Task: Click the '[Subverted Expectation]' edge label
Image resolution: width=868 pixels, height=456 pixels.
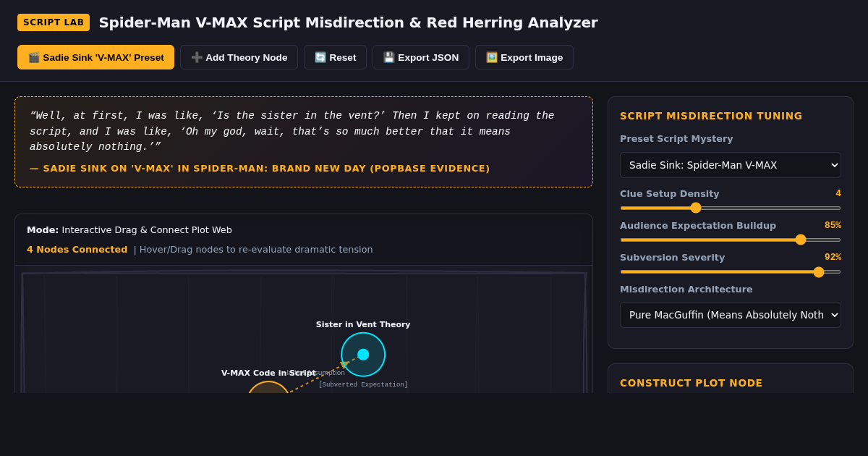Action: 363,385
